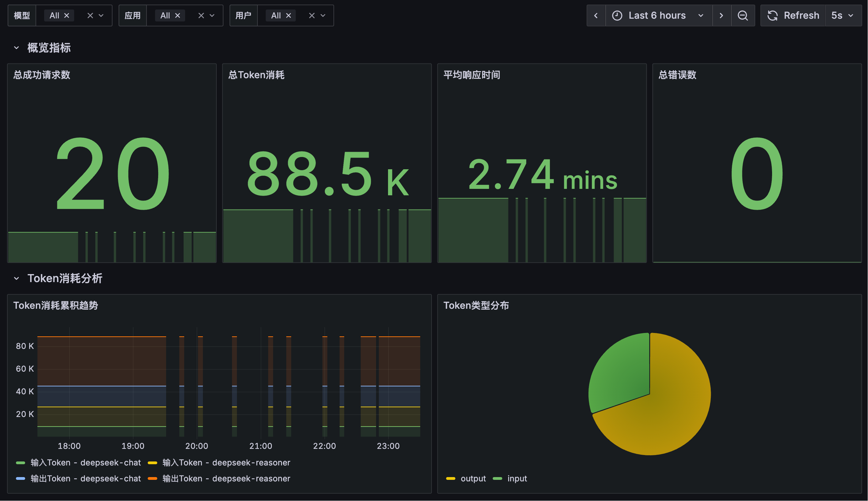
Task: Toggle the output legend item in pie chart
Action: pos(473,479)
